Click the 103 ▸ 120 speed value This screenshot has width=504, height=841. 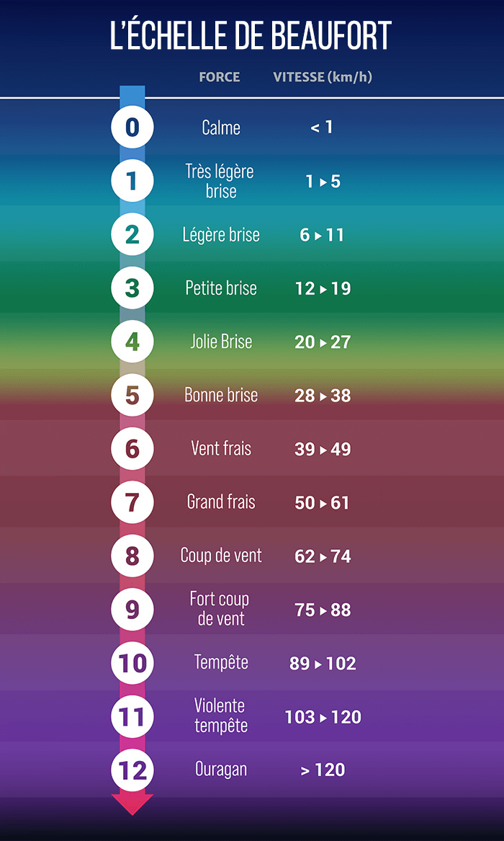click(x=323, y=717)
